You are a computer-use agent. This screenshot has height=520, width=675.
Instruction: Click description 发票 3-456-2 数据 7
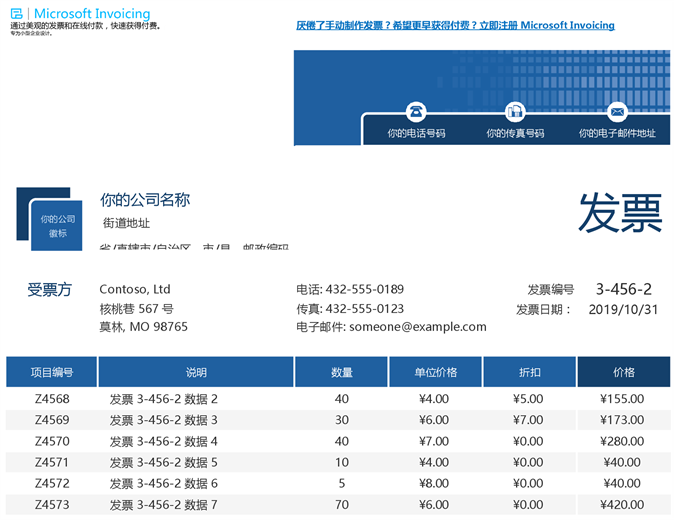164,505
